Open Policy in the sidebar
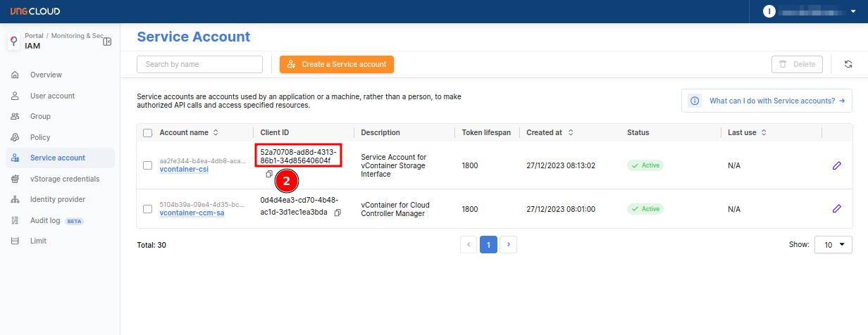Image resolution: width=868 pixels, height=335 pixels. pos(40,137)
